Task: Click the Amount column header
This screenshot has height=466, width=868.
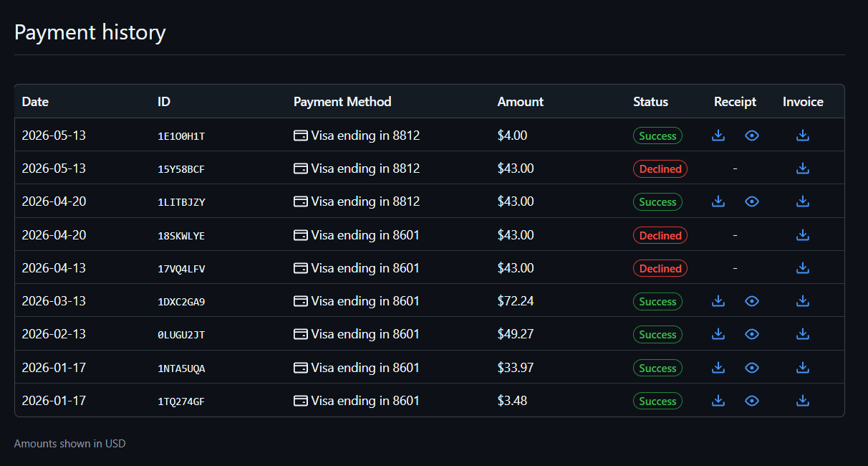Action: [521, 102]
